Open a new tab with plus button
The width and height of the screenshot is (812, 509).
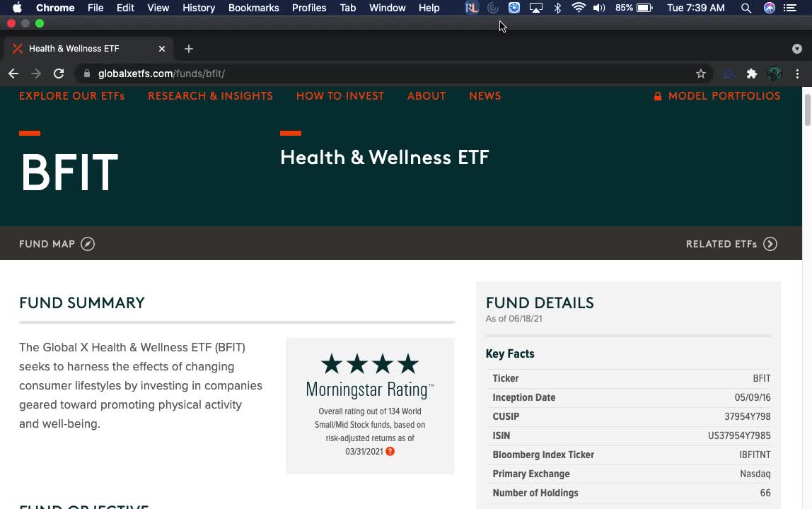pos(188,49)
